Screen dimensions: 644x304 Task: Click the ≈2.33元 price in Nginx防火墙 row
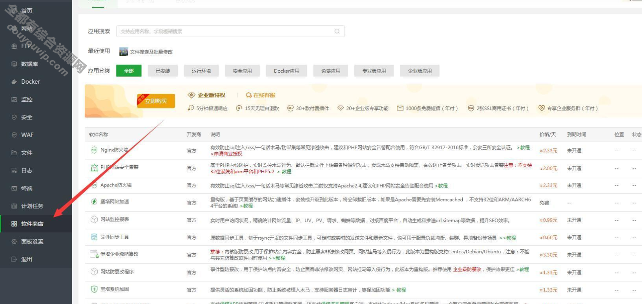548,150
